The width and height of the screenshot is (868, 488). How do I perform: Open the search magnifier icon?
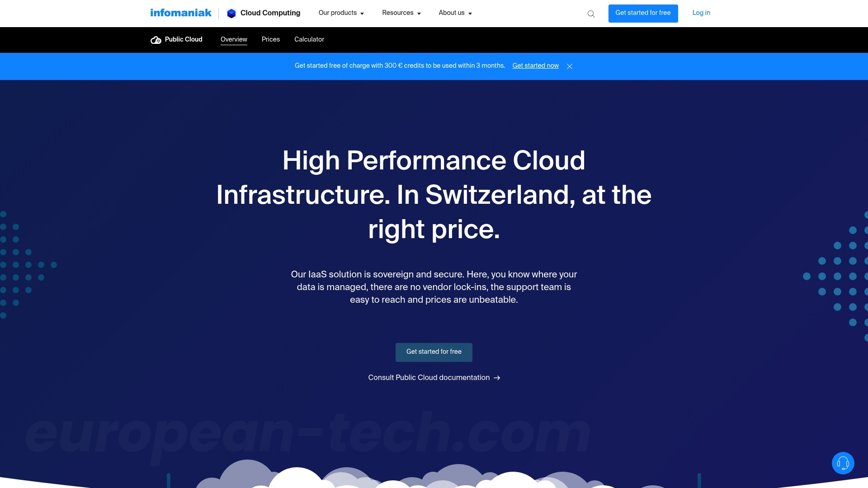click(591, 14)
